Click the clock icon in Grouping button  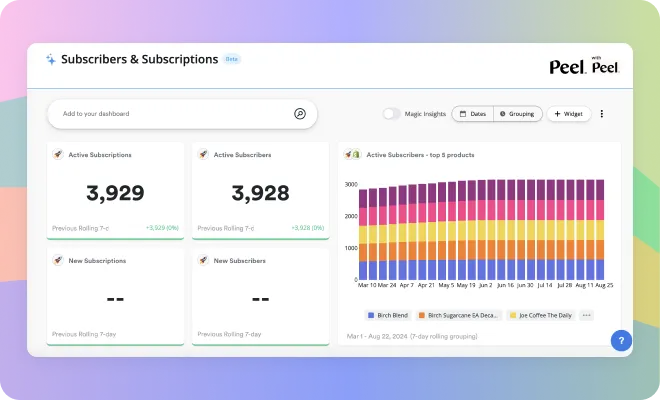pos(503,114)
